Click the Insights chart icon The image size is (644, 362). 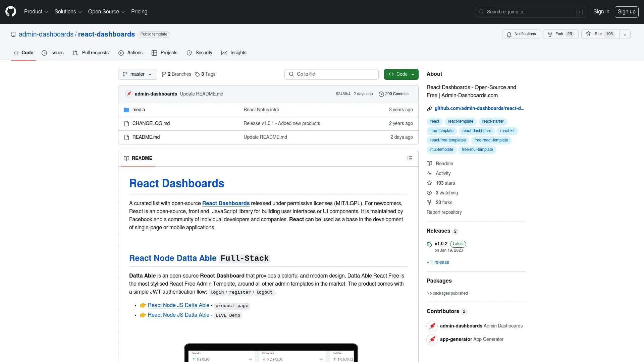pyautogui.click(x=224, y=53)
